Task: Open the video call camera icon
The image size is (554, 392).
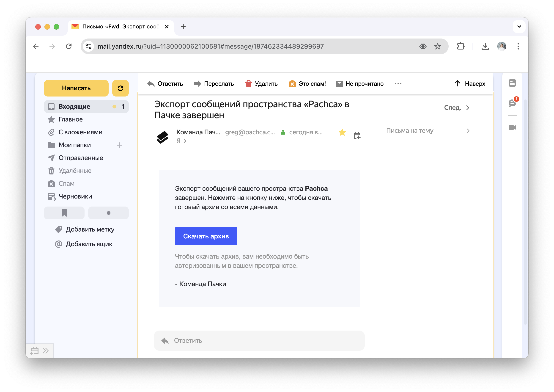Action: tap(512, 127)
